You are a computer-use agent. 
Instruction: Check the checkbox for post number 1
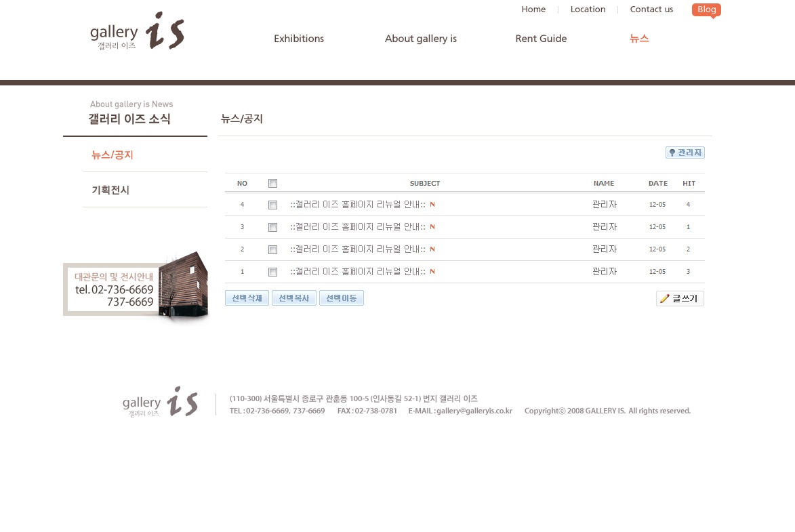pyautogui.click(x=272, y=272)
